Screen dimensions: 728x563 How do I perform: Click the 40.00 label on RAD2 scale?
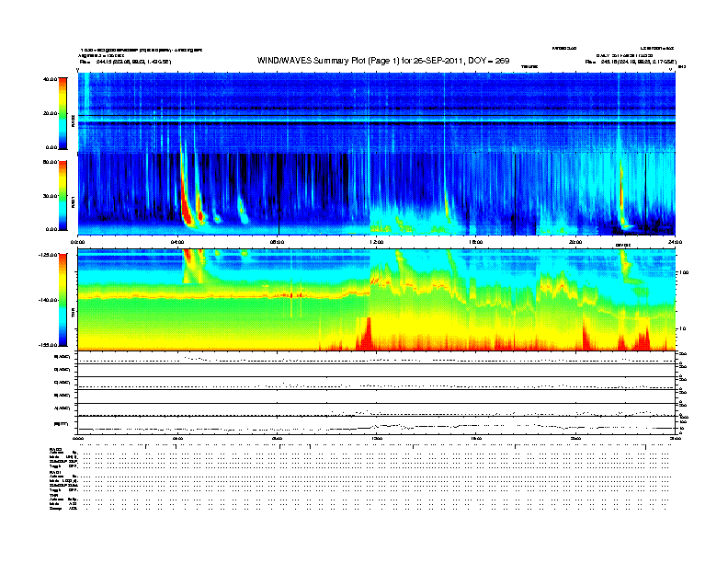50,79
